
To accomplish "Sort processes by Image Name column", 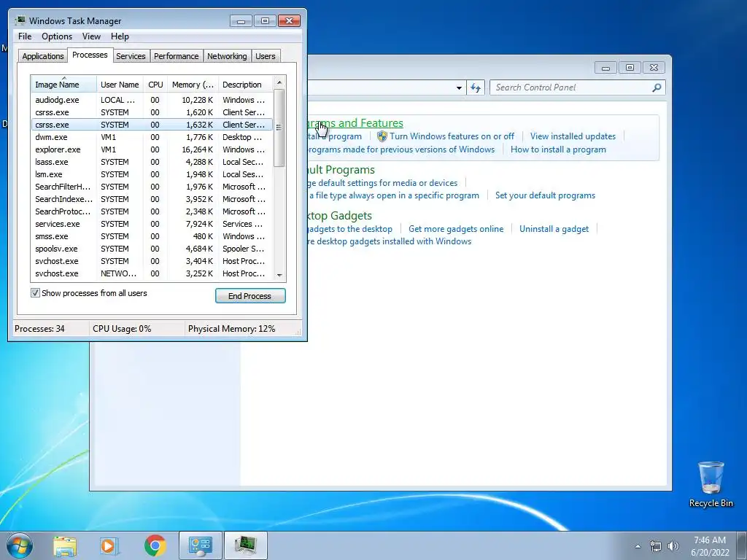I will (64, 85).
